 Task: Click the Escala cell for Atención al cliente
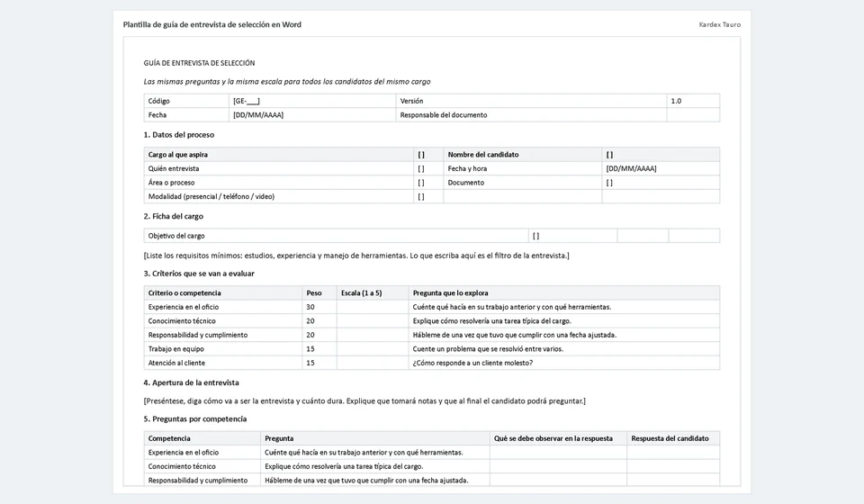373,363
